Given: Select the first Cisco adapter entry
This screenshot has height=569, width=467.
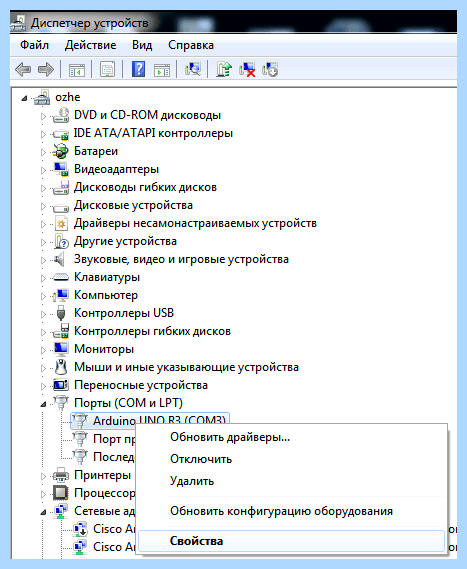Looking at the screenshot, I should pyautogui.click(x=114, y=529).
